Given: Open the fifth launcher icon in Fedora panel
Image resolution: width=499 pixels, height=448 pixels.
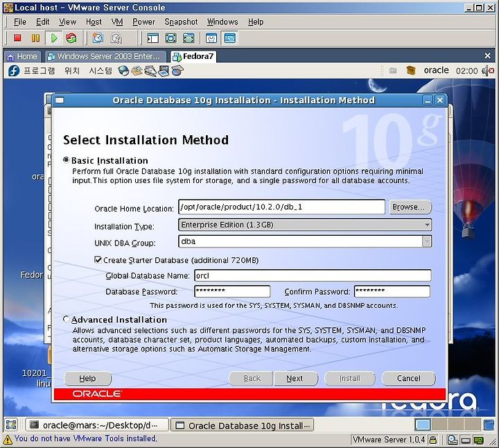Looking at the screenshot, I should click(x=178, y=70).
